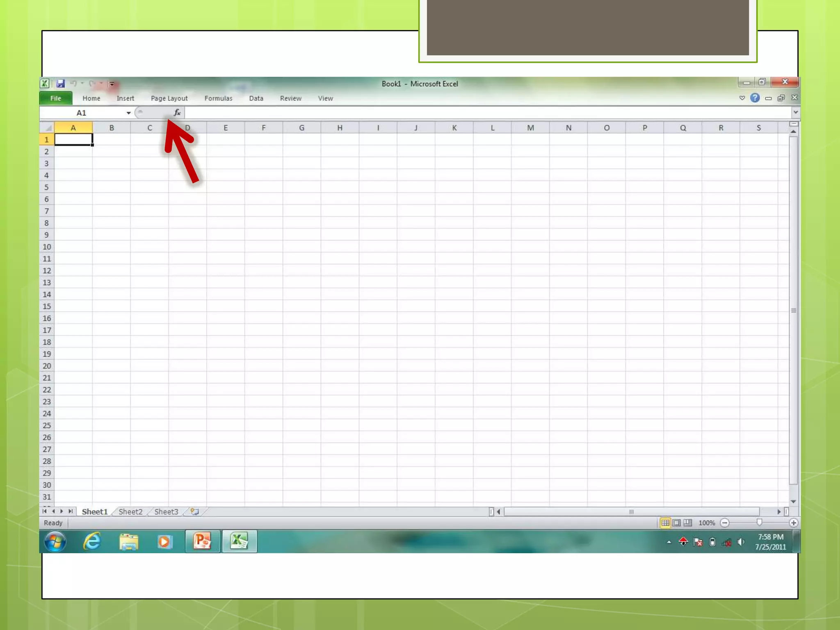This screenshot has height=630, width=840.
Task: Click the 100% zoom level button
Action: (x=706, y=523)
